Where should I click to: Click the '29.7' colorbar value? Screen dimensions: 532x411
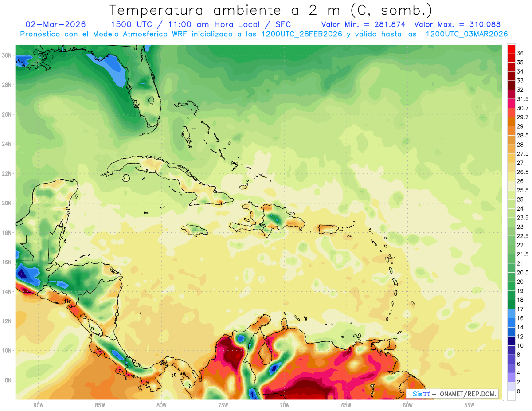[x=523, y=117]
